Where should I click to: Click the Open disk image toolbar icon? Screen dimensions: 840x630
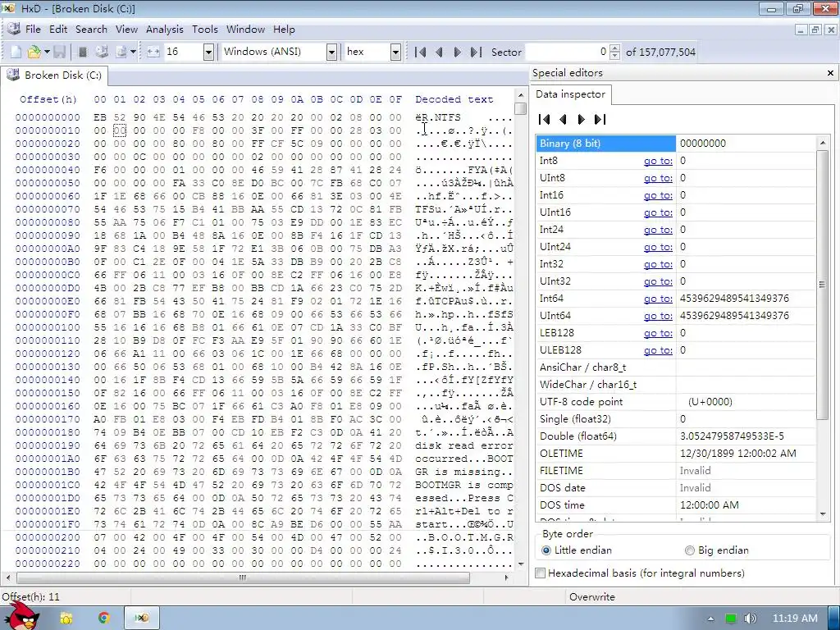(121, 52)
